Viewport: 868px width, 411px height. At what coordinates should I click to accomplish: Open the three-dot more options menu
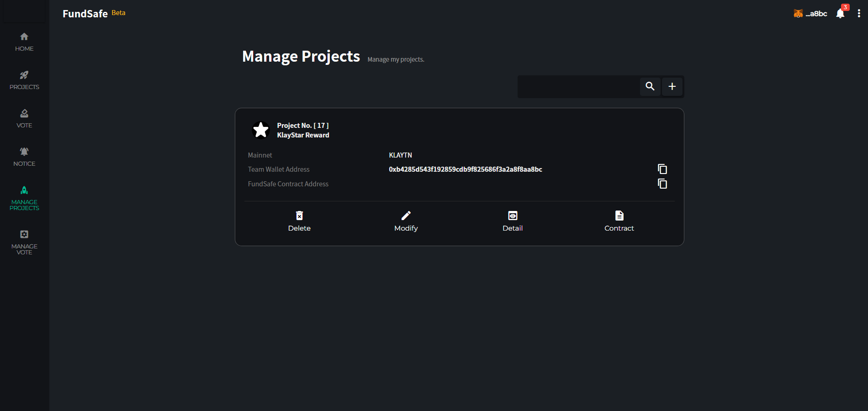pyautogui.click(x=859, y=13)
